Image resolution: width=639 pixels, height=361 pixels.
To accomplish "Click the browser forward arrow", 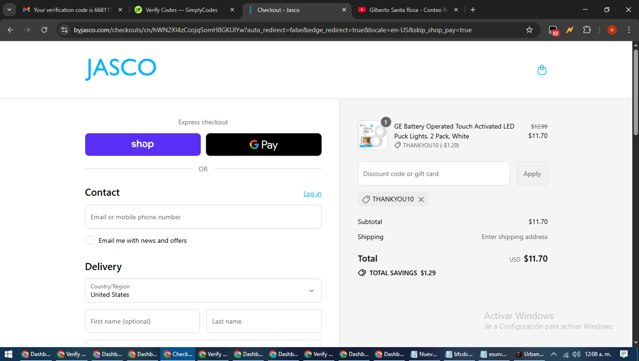I will (x=27, y=30).
